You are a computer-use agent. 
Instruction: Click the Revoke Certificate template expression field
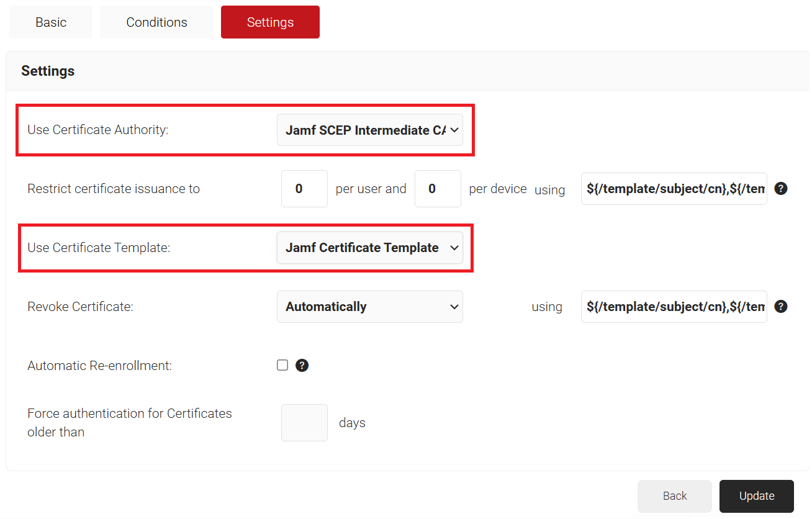click(x=674, y=307)
